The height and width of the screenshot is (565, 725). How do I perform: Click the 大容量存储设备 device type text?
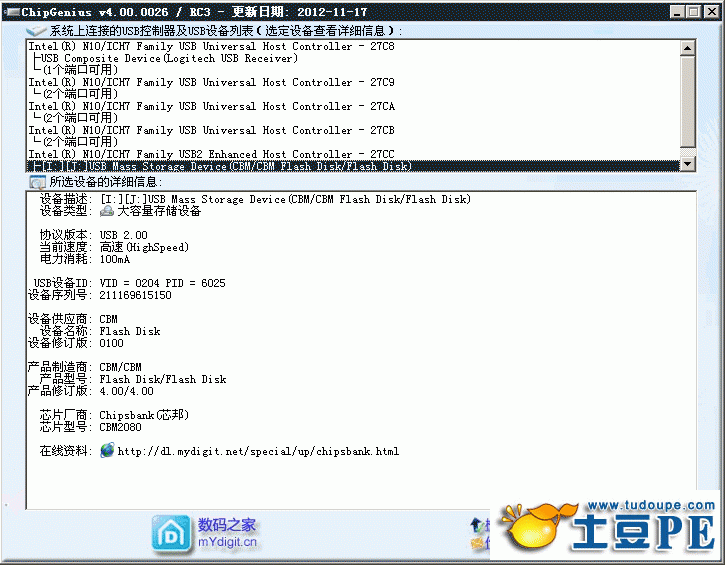(x=159, y=211)
